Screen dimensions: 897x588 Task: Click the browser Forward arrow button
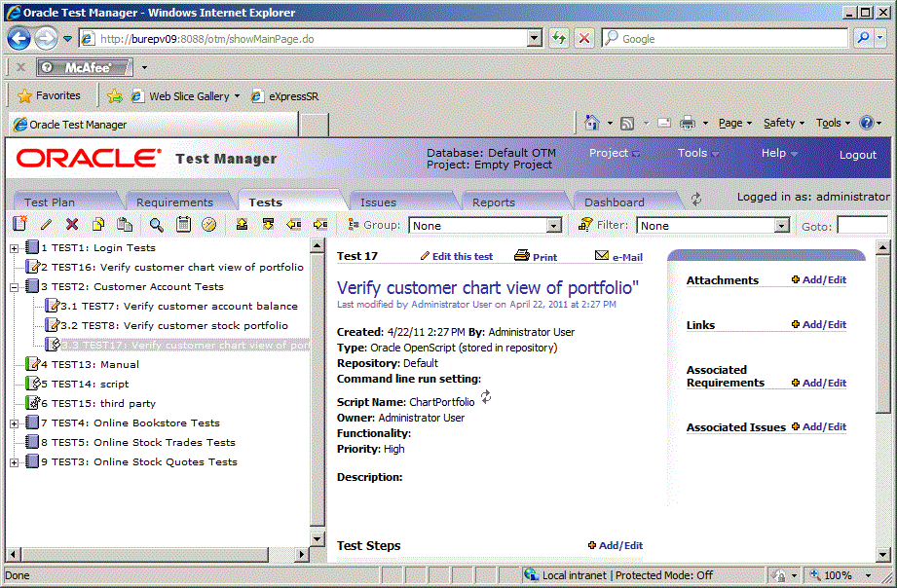pyautogui.click(x=46, y=38)
